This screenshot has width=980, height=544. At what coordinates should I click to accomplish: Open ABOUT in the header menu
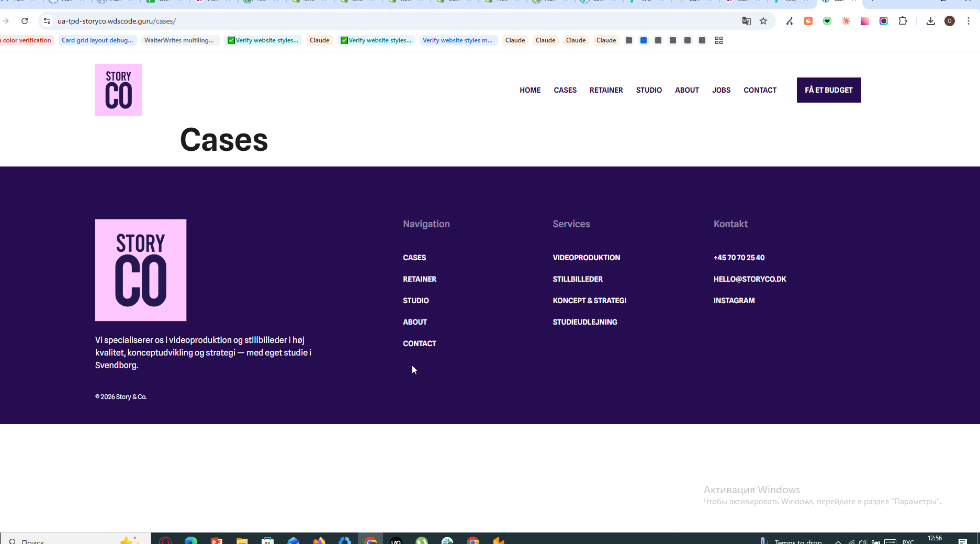click(687, 90)
